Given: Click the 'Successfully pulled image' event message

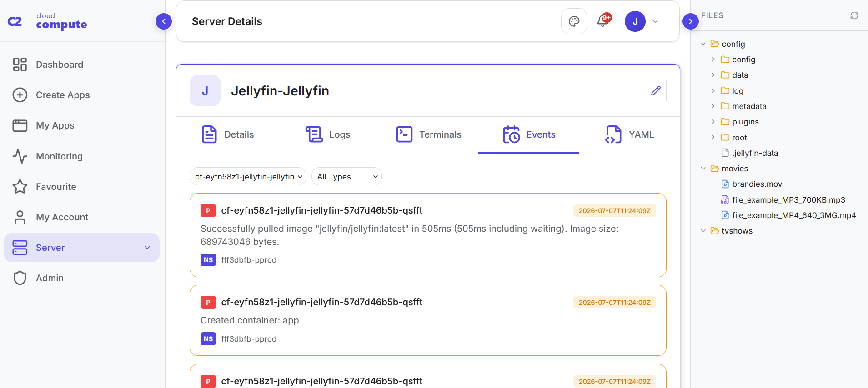Looking at the screenshot, I should pyautogui.click(x=409, y=235).
